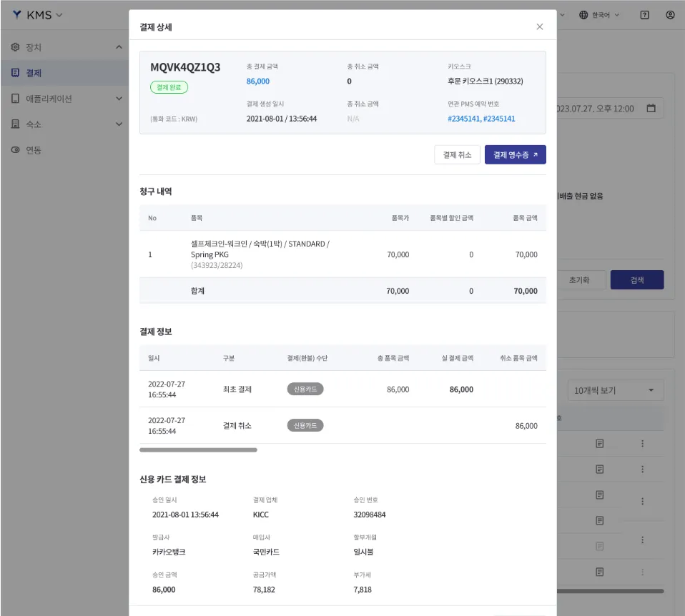Click the KMS logo icon
Viewport: 685px width, 616px height.
click(x=16, y=15)
